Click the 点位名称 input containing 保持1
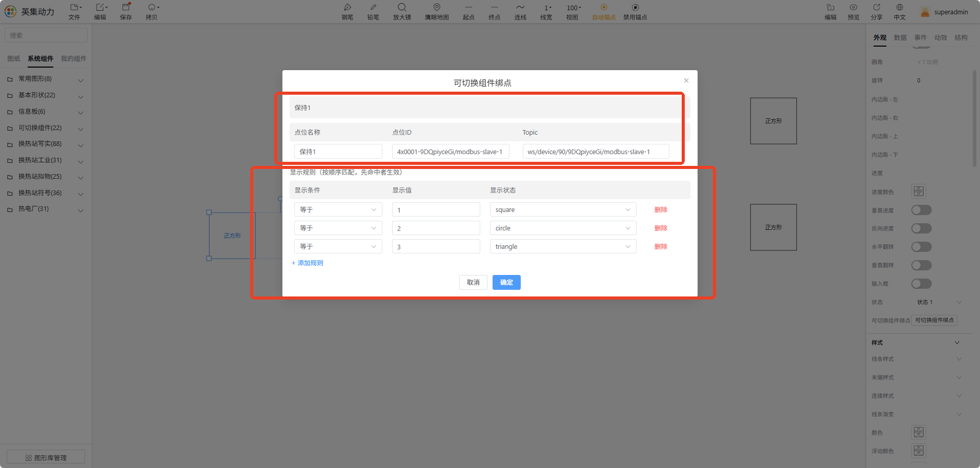The image size is (980, 468). tap(338, 152)
